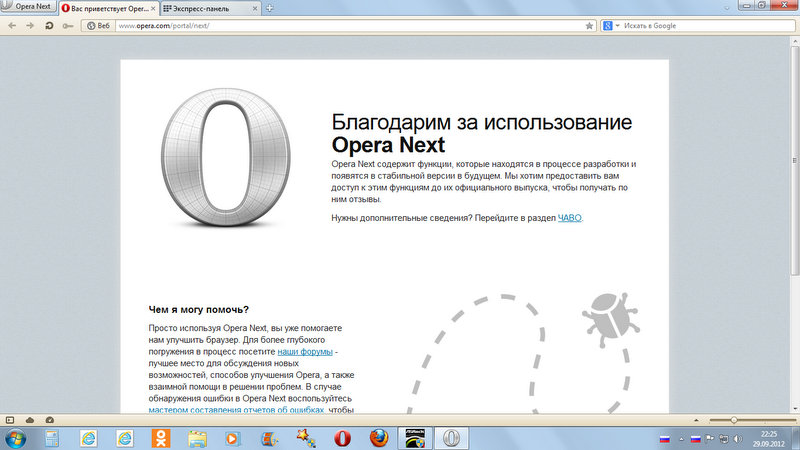
Task: Launch the first Internet Explorer taskbar icon
Action: 88,438
